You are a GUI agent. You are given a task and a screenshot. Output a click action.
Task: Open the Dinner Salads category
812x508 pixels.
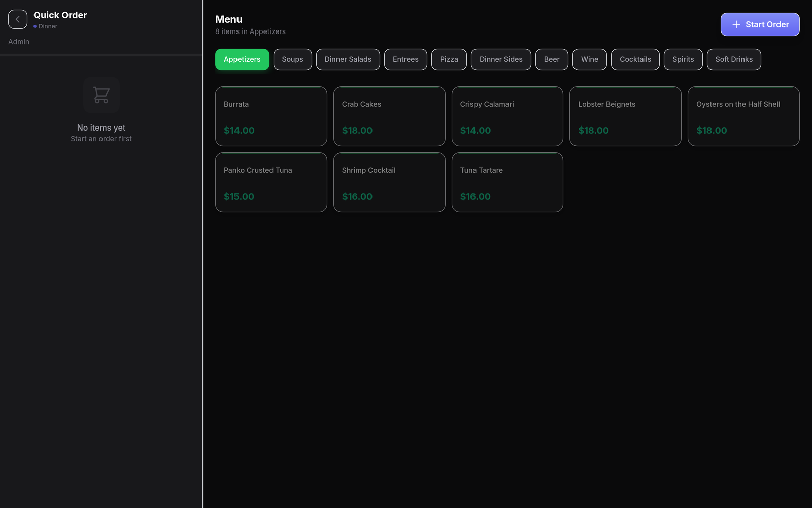click(348, 59)
